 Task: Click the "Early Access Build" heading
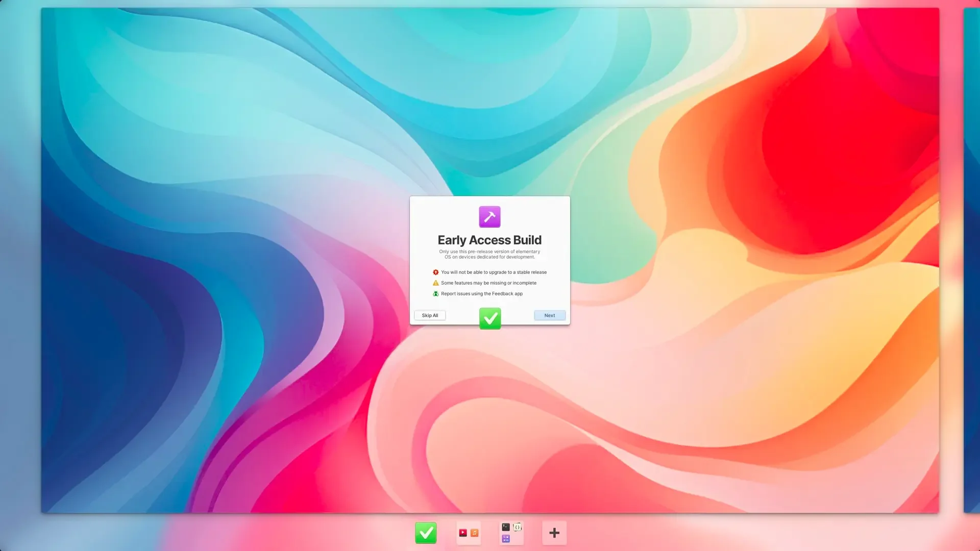[x=489, y=240]
